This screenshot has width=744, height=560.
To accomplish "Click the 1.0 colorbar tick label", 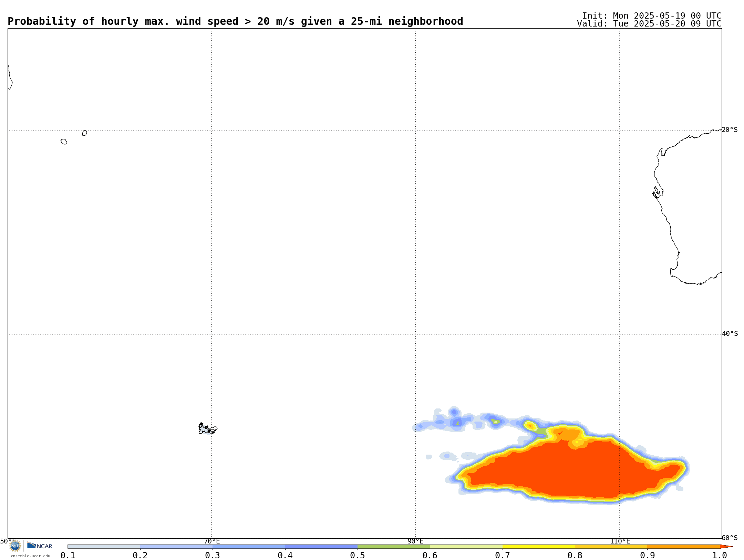I will point(720,555).
